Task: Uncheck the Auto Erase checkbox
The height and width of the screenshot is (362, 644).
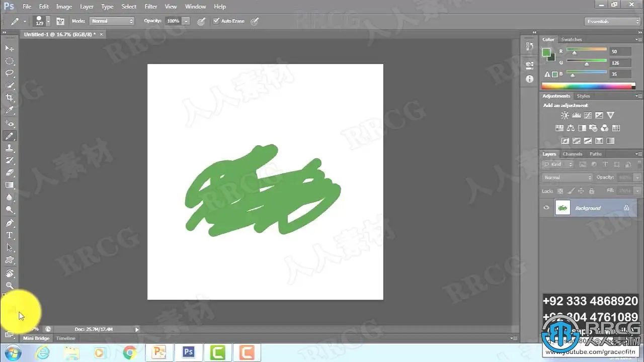Action: click(x=216, y=21)
